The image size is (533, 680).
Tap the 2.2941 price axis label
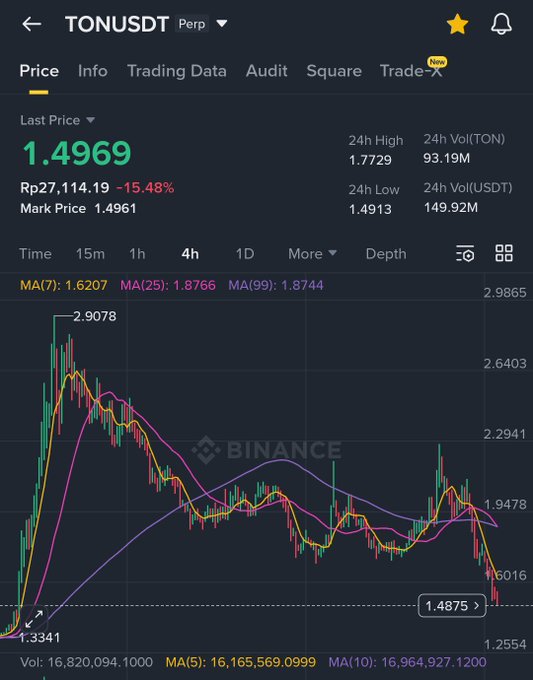coord(505,434)
